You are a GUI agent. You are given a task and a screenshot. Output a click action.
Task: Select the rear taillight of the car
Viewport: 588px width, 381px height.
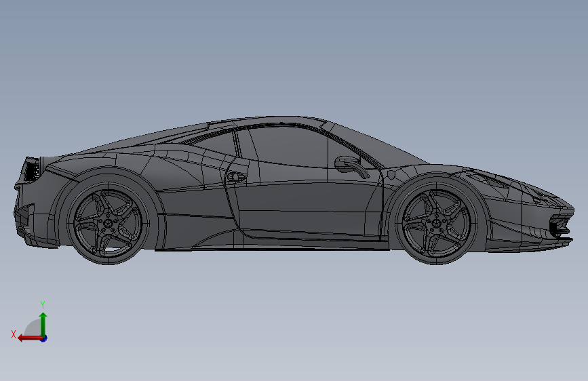tap(31, 170)
